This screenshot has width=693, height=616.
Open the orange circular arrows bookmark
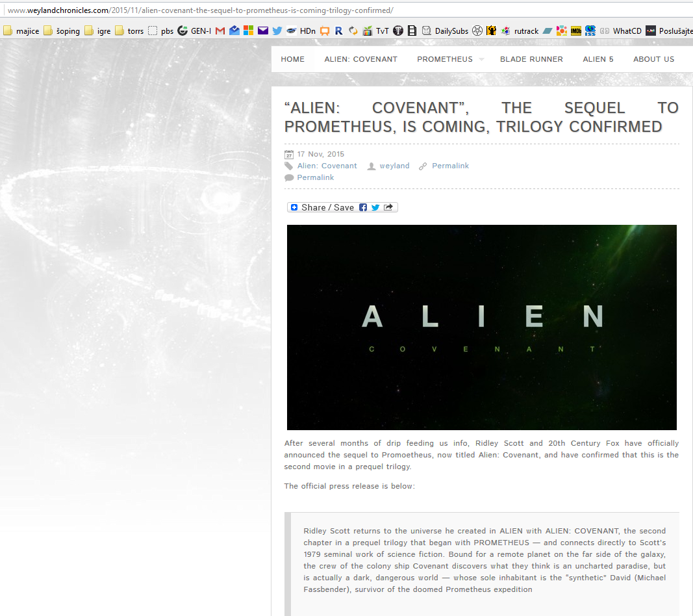(x=353, y=31)
